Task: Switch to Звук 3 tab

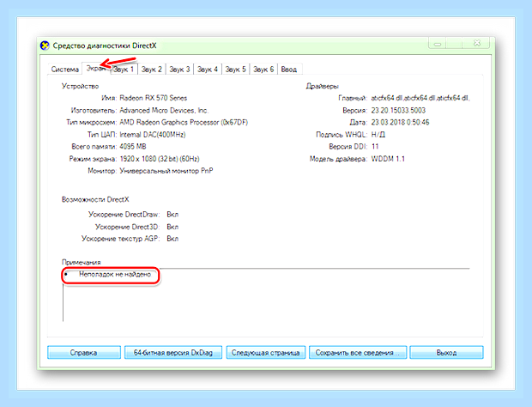Action: (x=179, y=70)
